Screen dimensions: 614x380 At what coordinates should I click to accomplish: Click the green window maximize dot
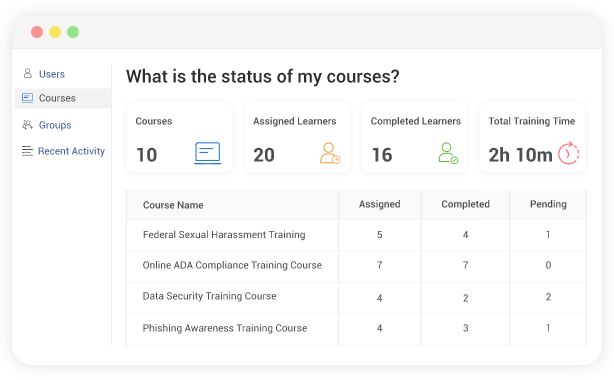(73, 32)
